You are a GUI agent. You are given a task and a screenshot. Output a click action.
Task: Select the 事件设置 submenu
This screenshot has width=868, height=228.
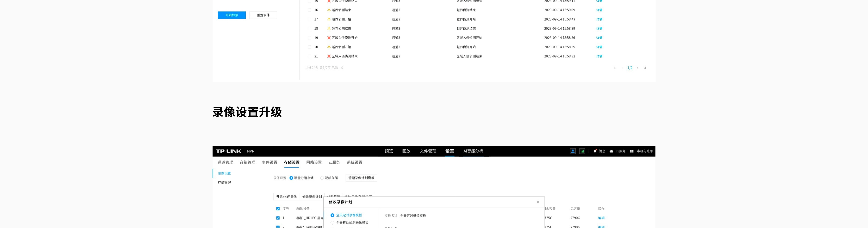click(x=270, y=162)
